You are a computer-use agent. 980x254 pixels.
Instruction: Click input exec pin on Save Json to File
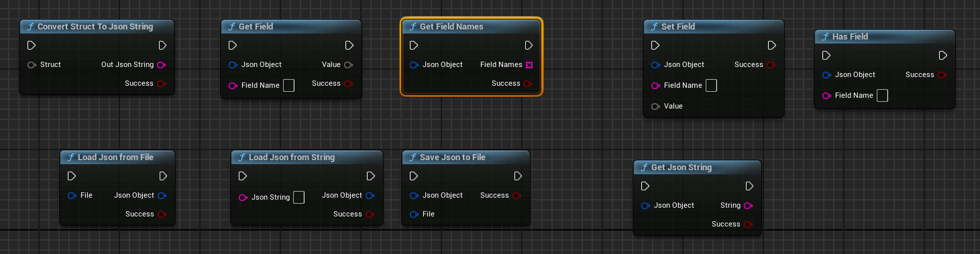click(414, 176)
